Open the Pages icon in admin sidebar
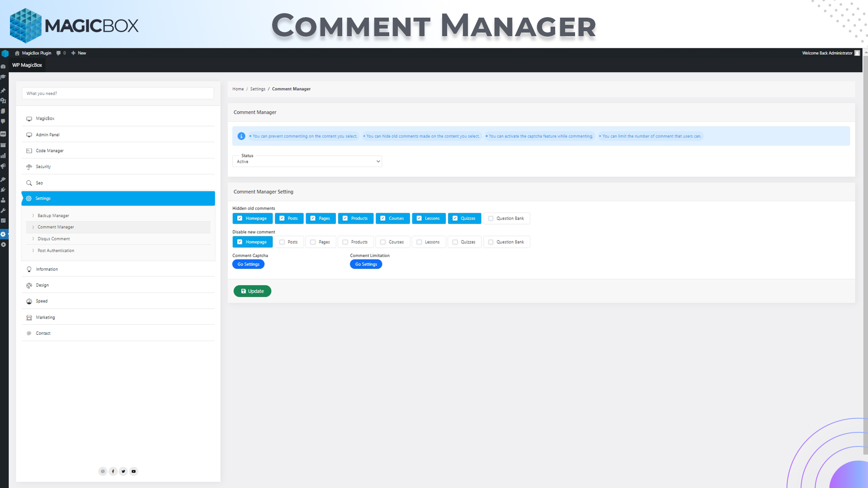868x488 pixels. tap(3, 111)
